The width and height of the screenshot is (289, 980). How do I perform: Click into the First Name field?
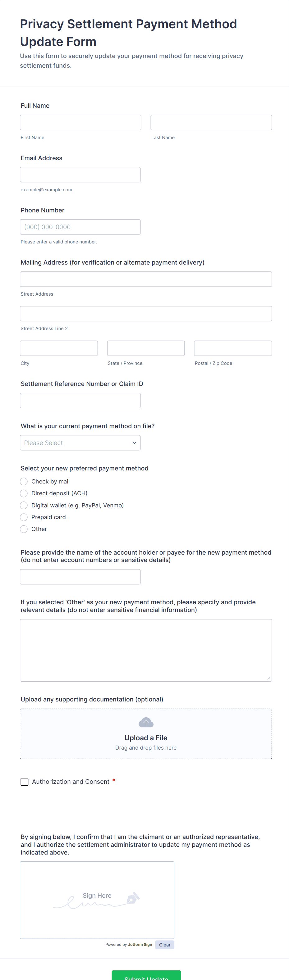click(80, 122)
